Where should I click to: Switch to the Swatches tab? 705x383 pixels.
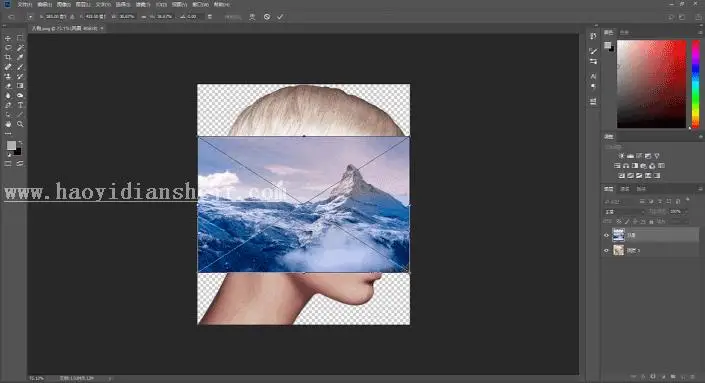tap(625, 32)
